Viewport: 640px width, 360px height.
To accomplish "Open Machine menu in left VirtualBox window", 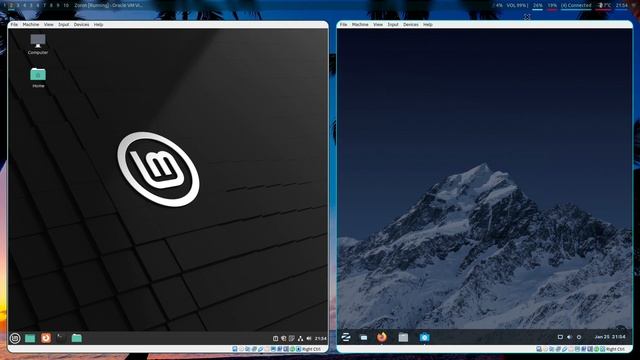I will tap(31, 24).
